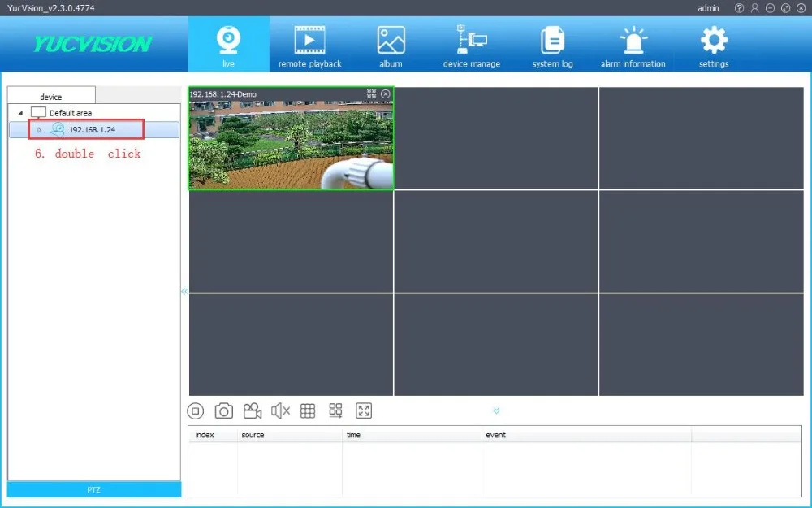Click the admin username label
This screenshot has width=812, height=508.
(708, 8)
